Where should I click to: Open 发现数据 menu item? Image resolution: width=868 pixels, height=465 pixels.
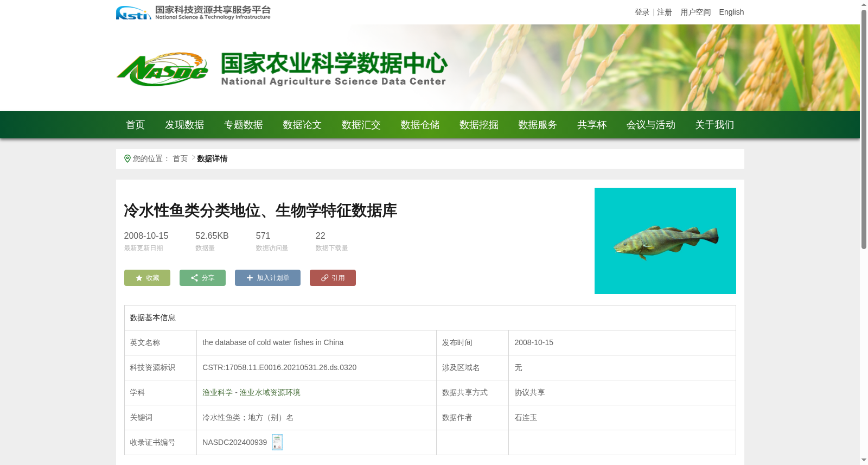point(184,125)
